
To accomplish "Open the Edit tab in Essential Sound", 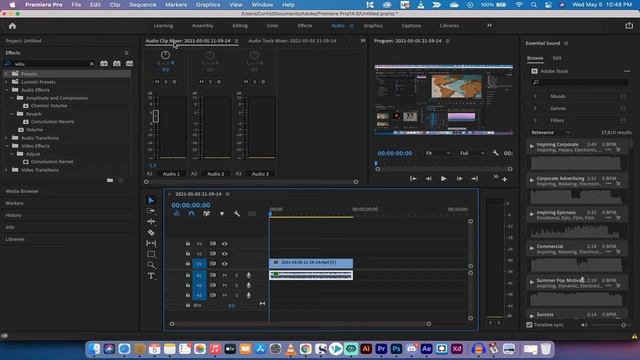I will click(x=557, y=58).
